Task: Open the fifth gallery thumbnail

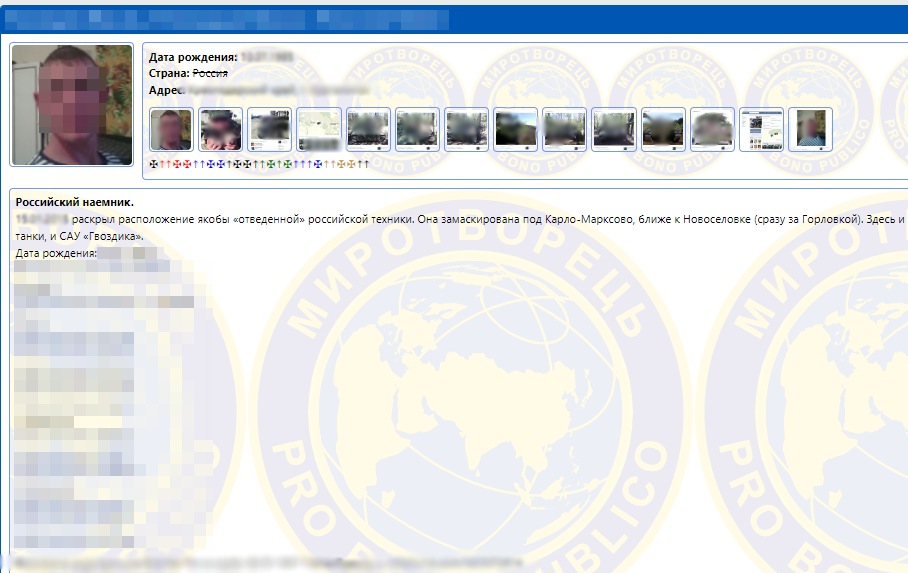Action: click(368, 130)
